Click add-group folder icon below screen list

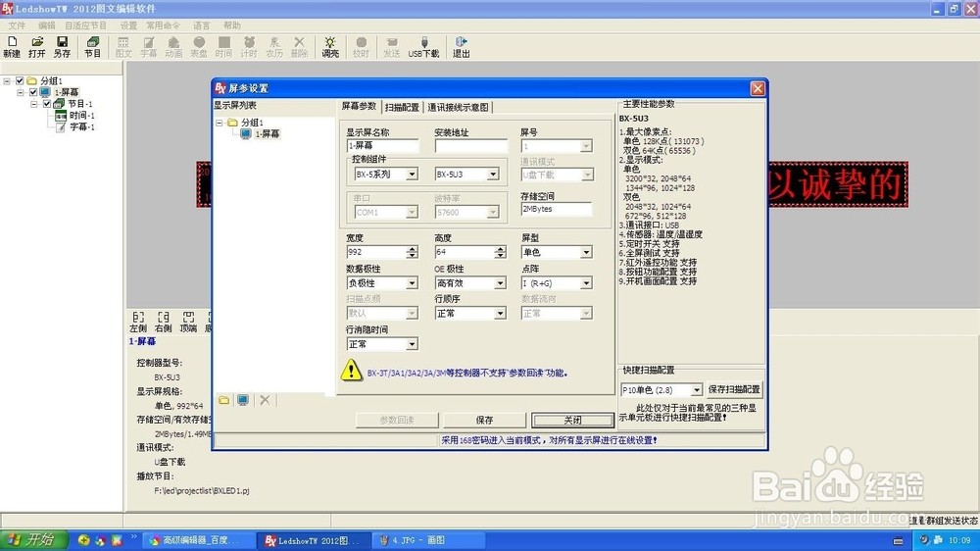tap(223, 400)
